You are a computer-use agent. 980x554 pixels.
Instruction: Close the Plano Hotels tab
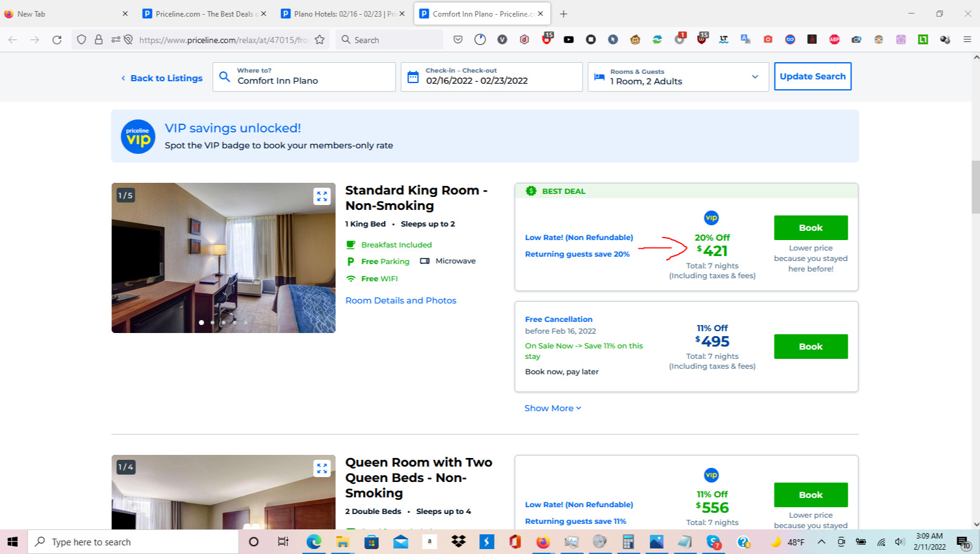click(402, 14)
